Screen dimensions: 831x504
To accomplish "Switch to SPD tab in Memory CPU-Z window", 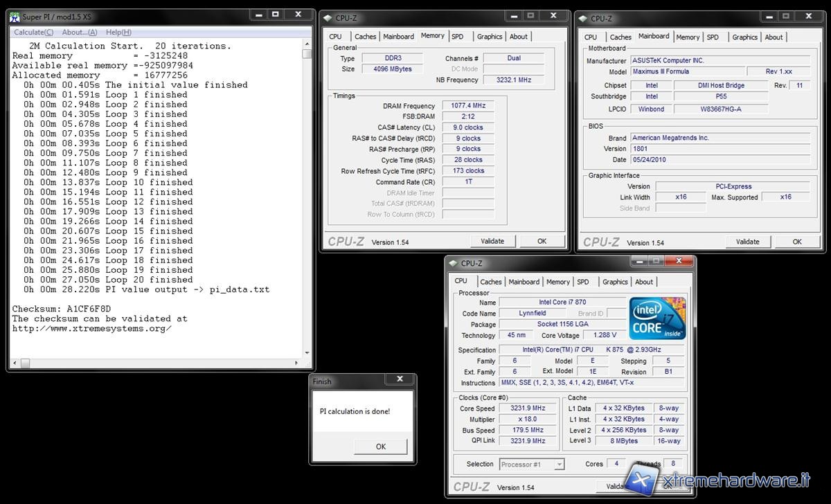I will click(x=458, y=37).
